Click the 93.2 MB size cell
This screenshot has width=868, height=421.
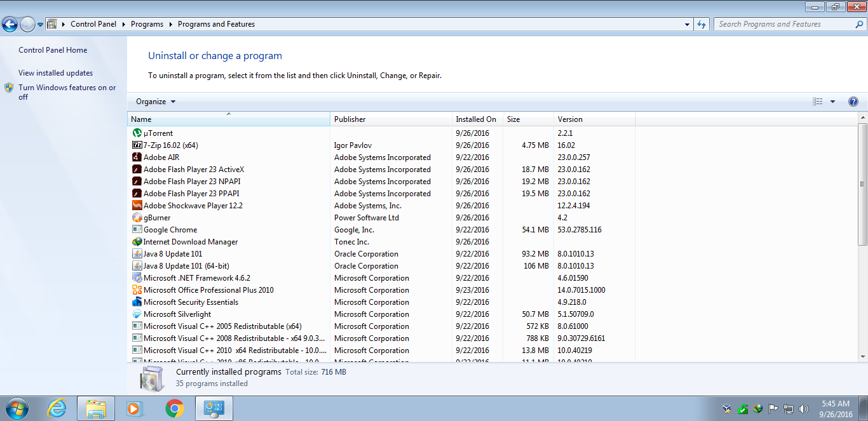tap(534, 254)
